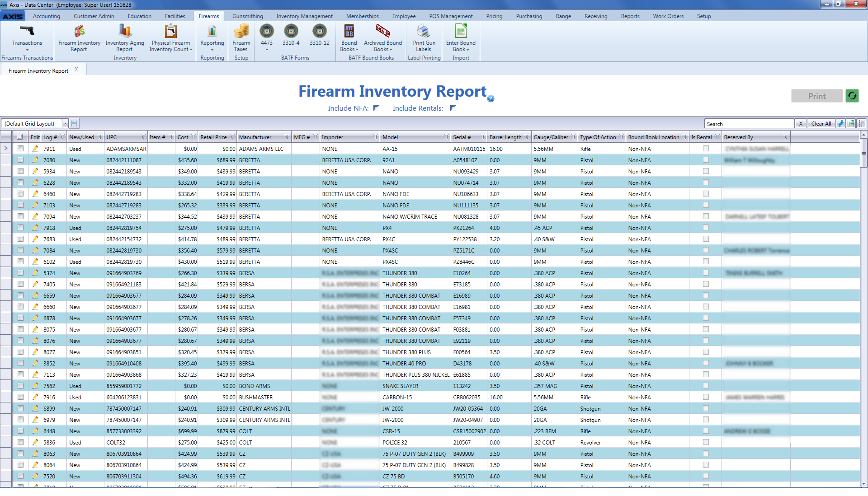The image size is (868, 496).
Task: Toggle Is Rental checkbox for log 5934
Action: 706,171
